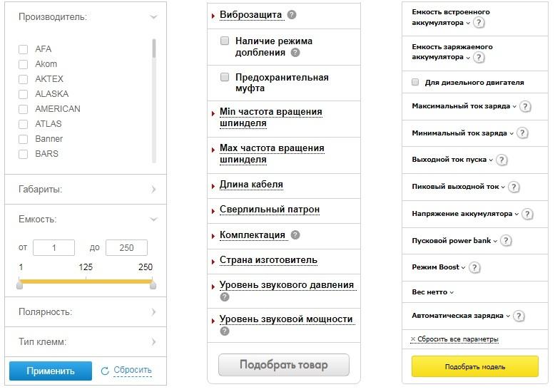The height and width of the screenshot is (392, 555).
Task: Click help icon beside Комплектация
Action: click(295, 235)
